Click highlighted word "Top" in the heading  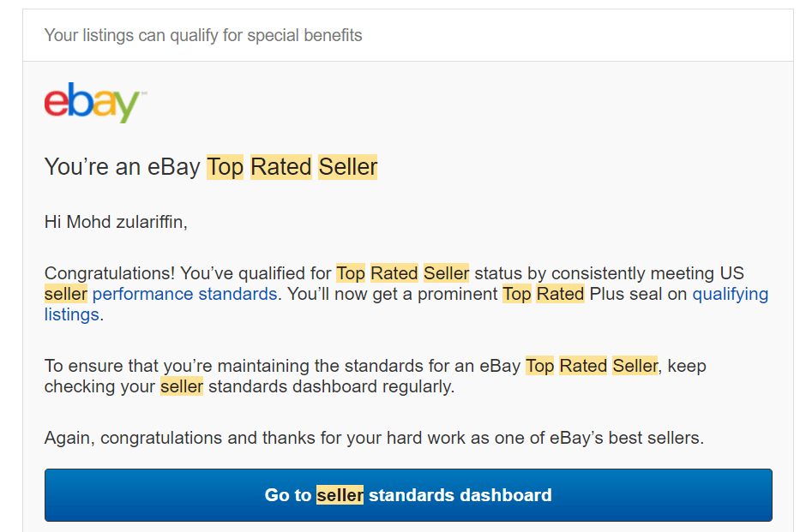(x=226, y=166)
